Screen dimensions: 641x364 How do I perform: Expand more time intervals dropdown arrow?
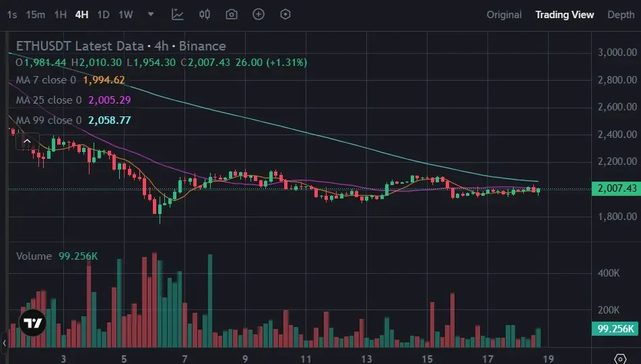coord(151,14)
